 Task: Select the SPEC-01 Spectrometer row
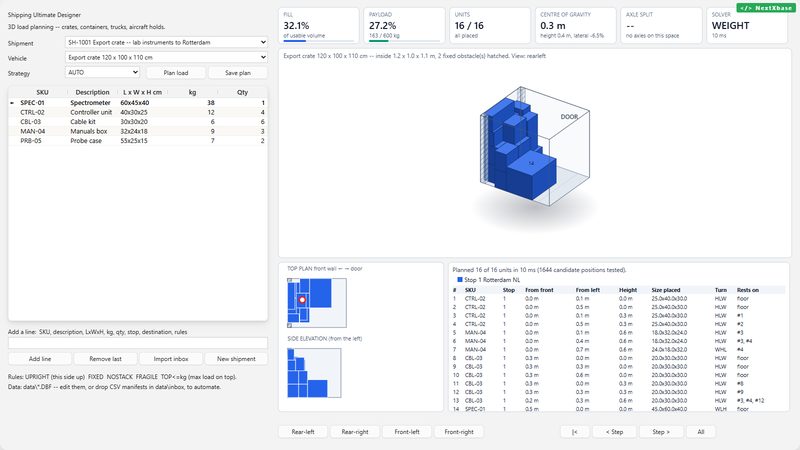point(138,103)
